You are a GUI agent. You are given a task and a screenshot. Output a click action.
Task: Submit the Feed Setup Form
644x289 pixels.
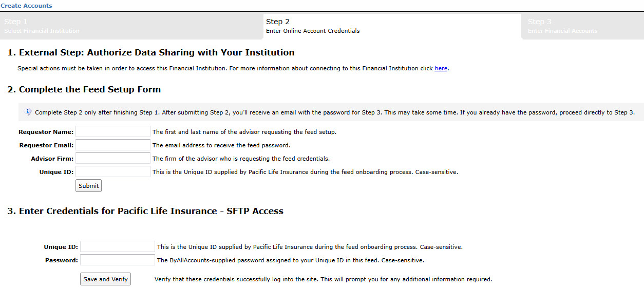pyautogui.click(x=88, y=186)
